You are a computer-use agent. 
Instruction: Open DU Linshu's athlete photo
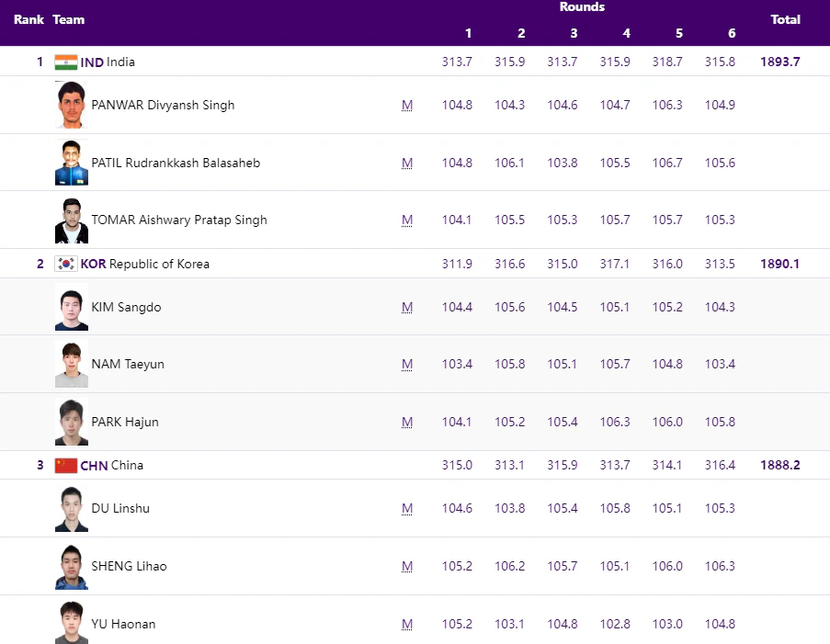pyautogui.click(x=71, y=508)
